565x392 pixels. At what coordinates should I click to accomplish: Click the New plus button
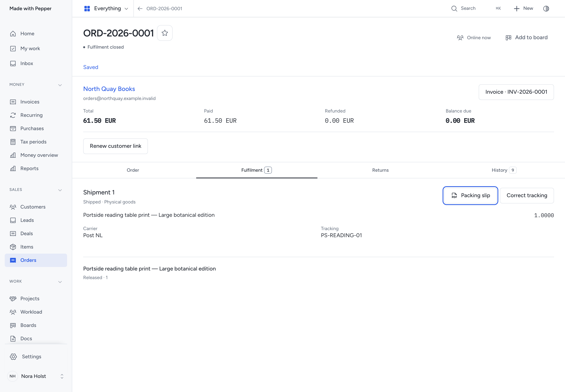523,9
